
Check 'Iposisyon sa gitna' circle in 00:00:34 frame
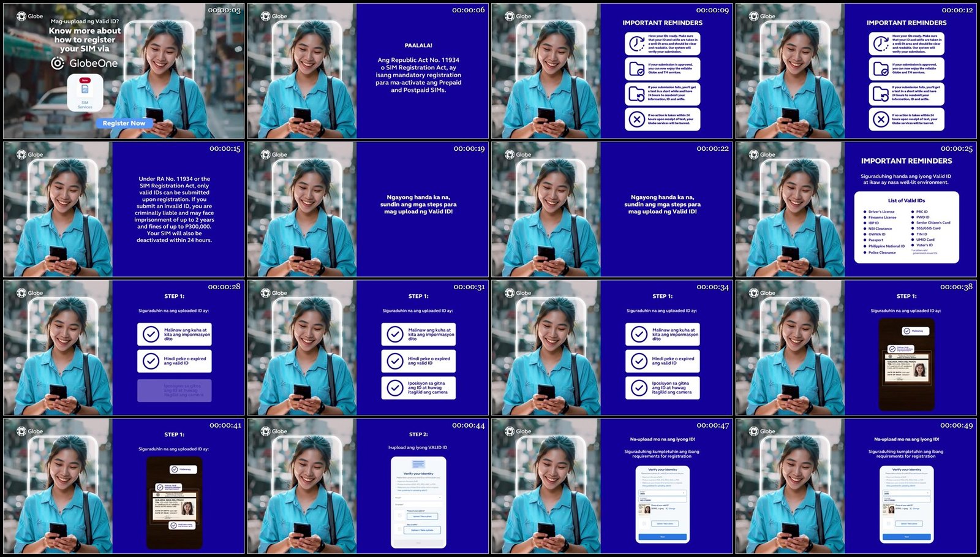[639, 387]
